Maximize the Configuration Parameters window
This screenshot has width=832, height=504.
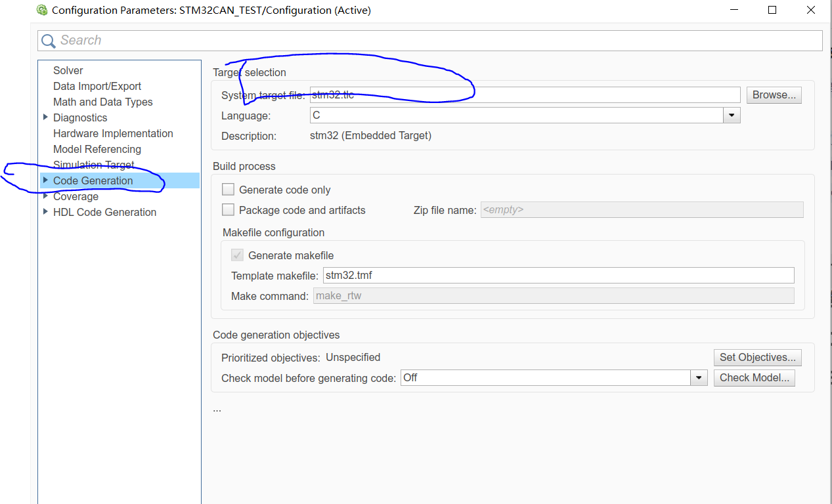point(772,10)
